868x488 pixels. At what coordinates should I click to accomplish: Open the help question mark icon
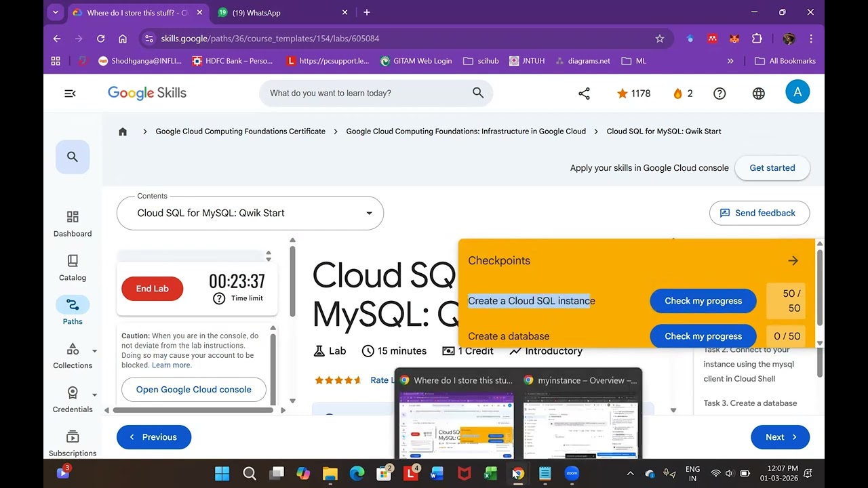pos(719,94)
